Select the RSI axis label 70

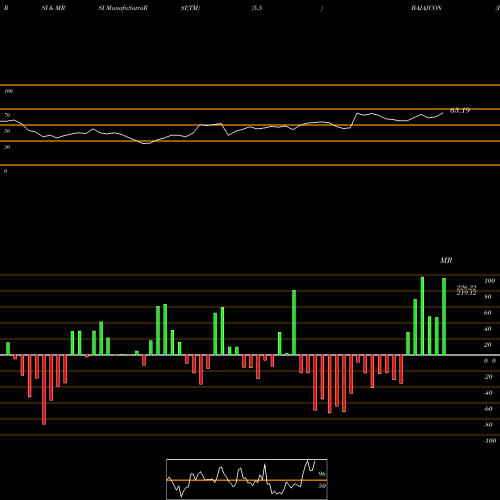pos(7,115)
